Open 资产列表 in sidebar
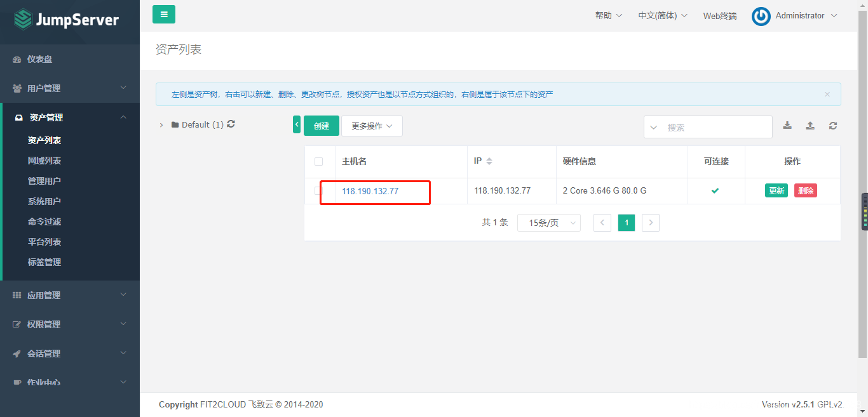868x417 pixels. (x=44, y=140)
